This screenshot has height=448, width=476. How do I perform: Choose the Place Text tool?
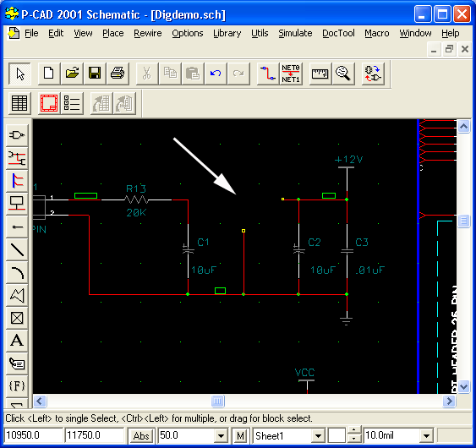pyautogui.click(x=17, y=341)
